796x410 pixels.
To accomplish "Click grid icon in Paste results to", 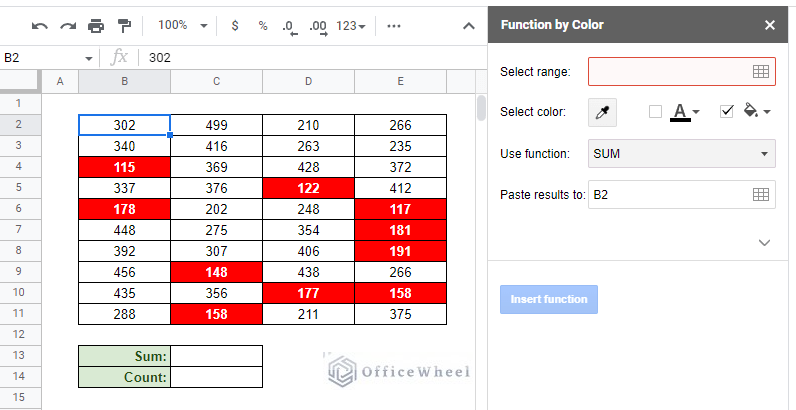I will coord(760,194).
